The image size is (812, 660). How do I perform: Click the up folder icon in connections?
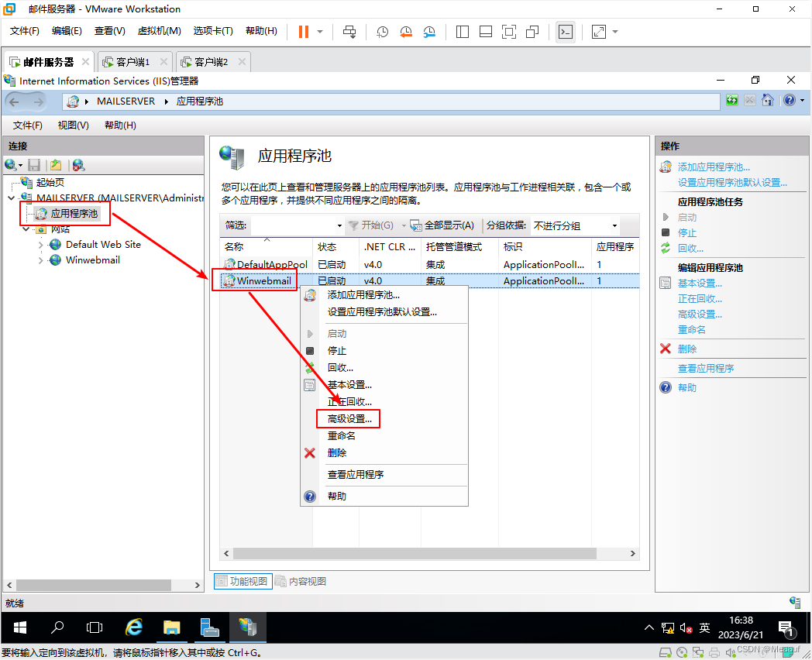tap(56, 165)
